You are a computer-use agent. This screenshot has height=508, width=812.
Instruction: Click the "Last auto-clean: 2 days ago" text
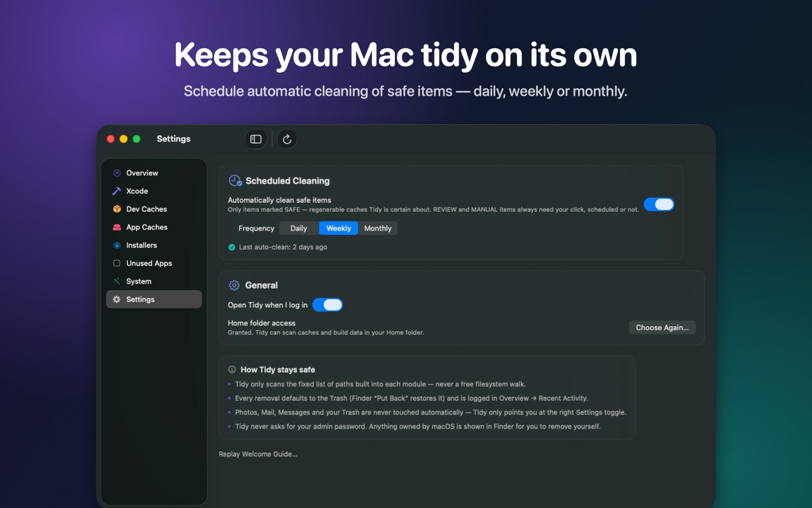(x=283, y=247)
